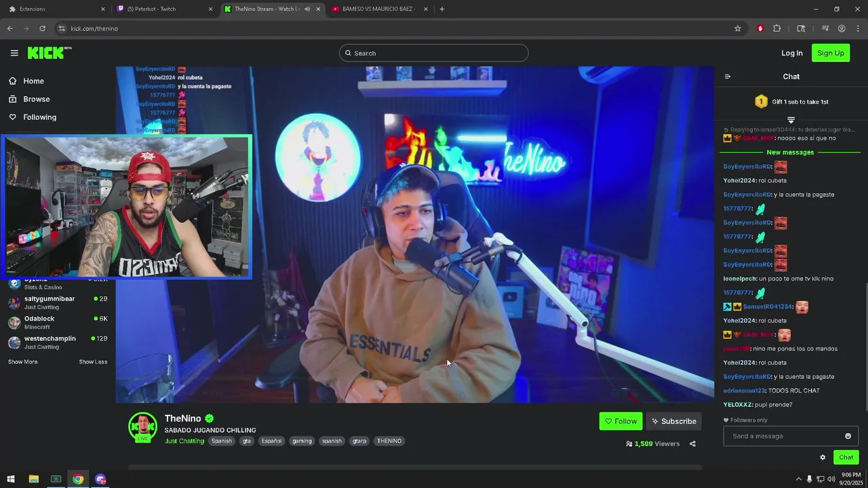Click username SamuelRG41234 in chat
This screenshot has height=488, width=868.
pos(767,307)
